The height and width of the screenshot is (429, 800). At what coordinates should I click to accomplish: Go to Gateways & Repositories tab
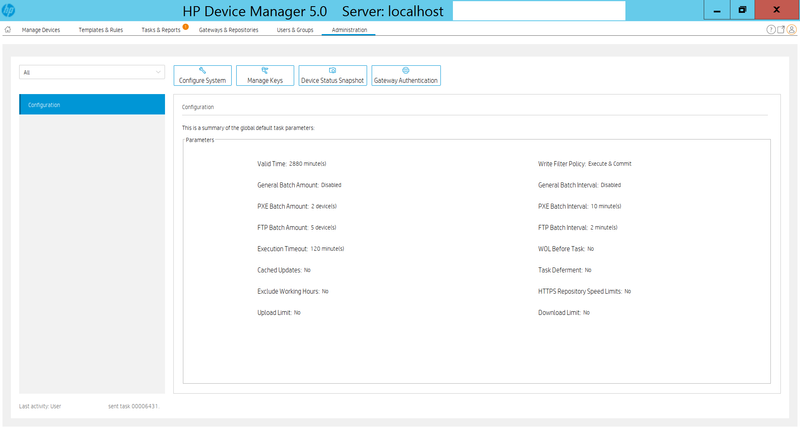tap(228, 30)
